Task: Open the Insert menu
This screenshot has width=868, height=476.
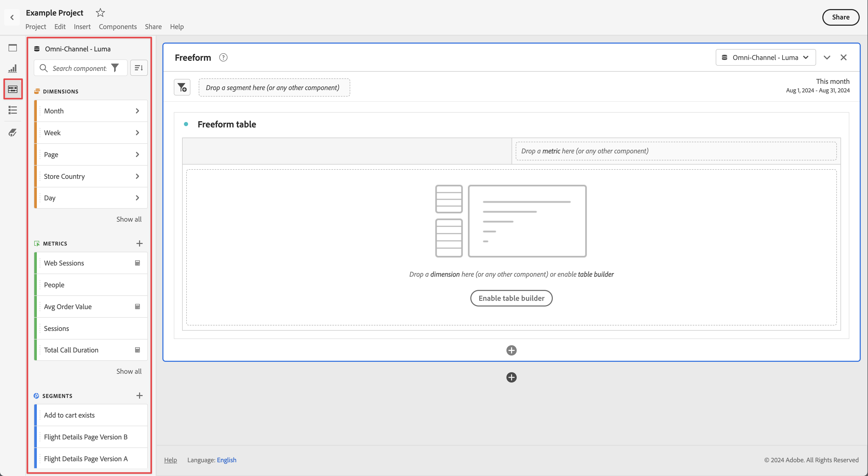Action: [82, 27]
